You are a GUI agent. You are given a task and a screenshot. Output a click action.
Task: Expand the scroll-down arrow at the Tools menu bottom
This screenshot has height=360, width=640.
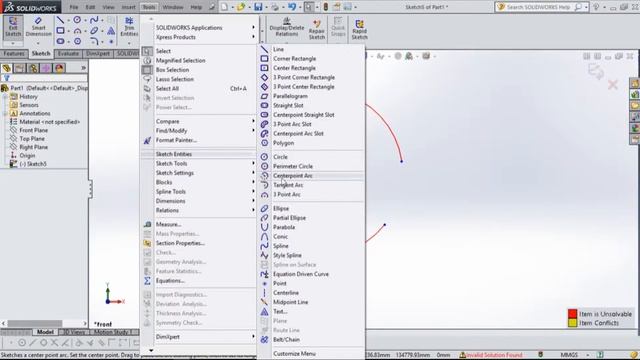point(151,350)
